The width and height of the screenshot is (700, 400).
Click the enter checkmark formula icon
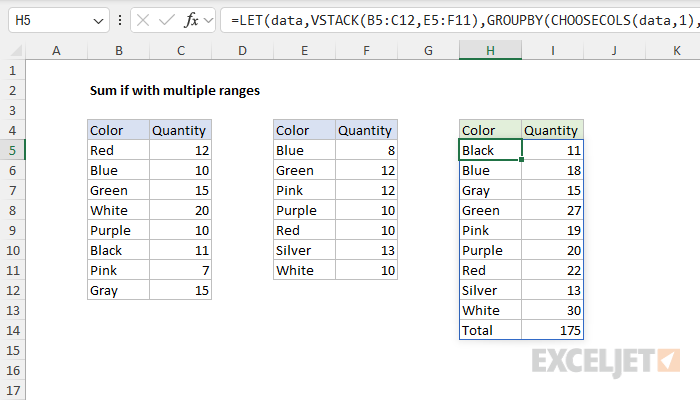coord(167,20)
